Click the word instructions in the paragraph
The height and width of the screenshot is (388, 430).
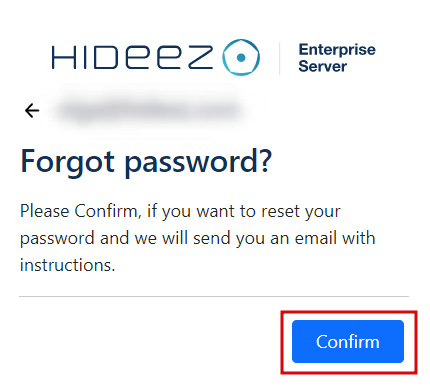click(x=68, y=265)
